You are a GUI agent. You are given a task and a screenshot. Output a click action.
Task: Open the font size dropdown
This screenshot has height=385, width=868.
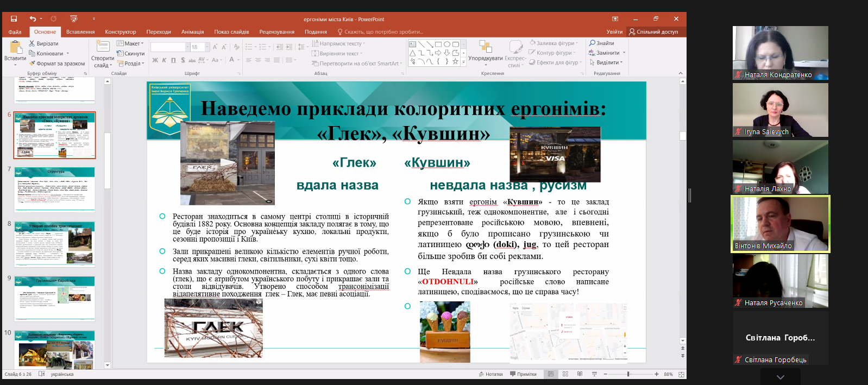pos(207,47)
